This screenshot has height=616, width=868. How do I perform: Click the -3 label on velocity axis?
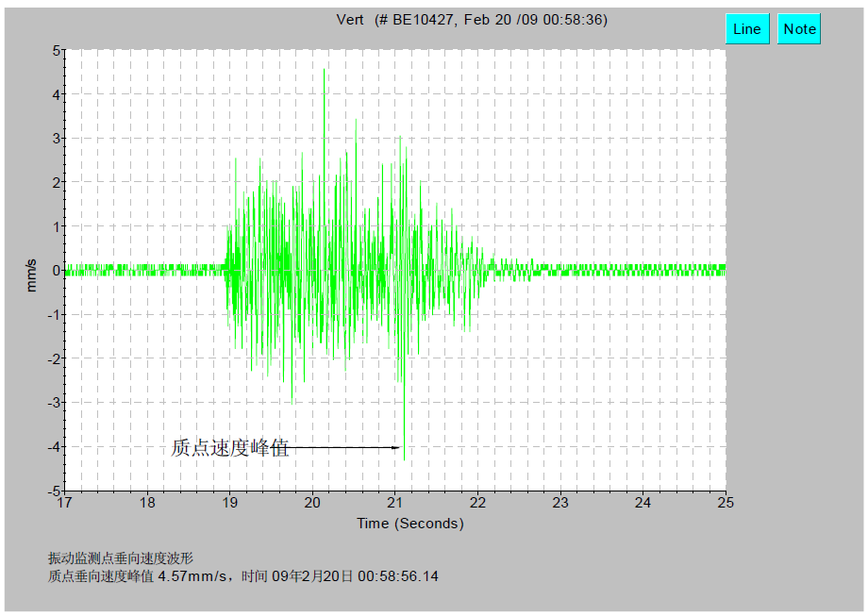55,403
